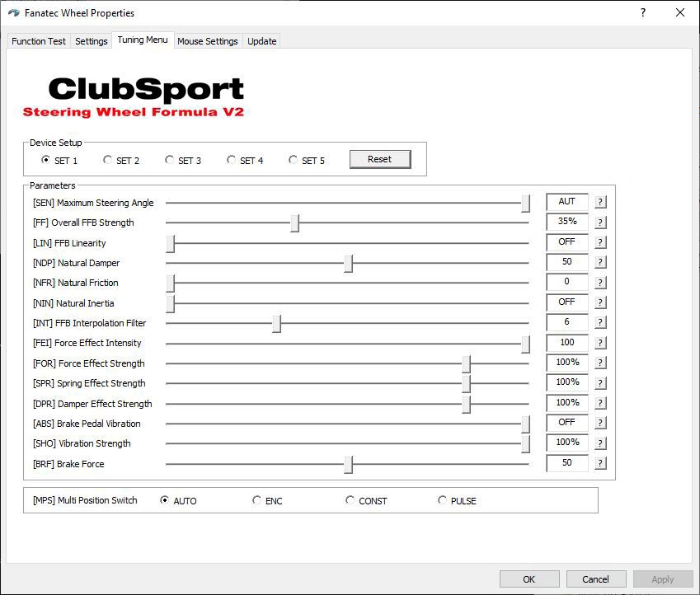Click the Fanatec window title icon

[14, 13]
